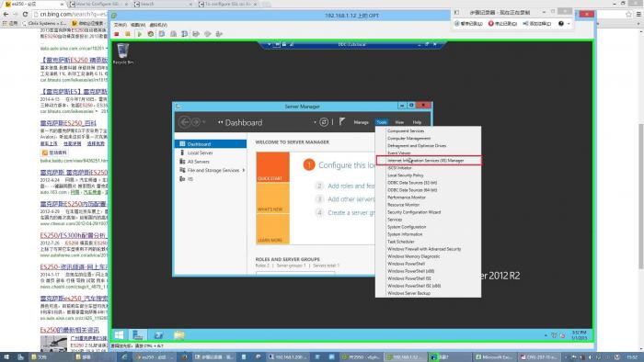Select the WHAT'S NEW tile
Image resolution: width=644 pixels, height=362 pixels.
pyautogui.click(x=272, y=198)
